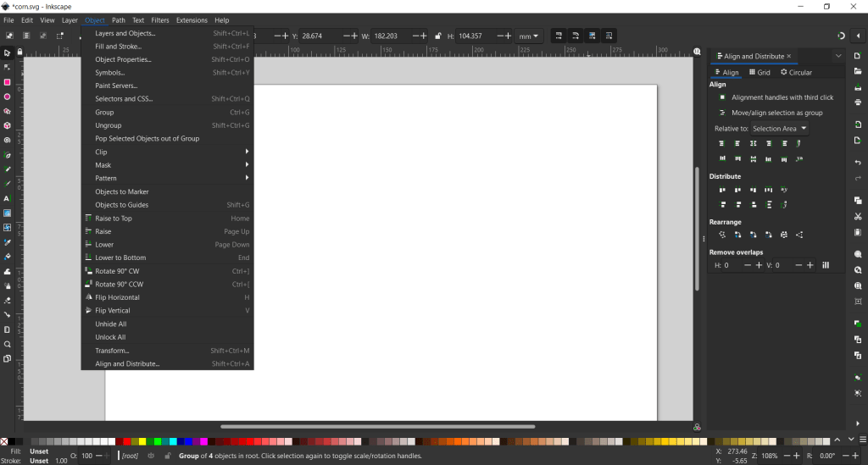Click the Save document icon

858,86
